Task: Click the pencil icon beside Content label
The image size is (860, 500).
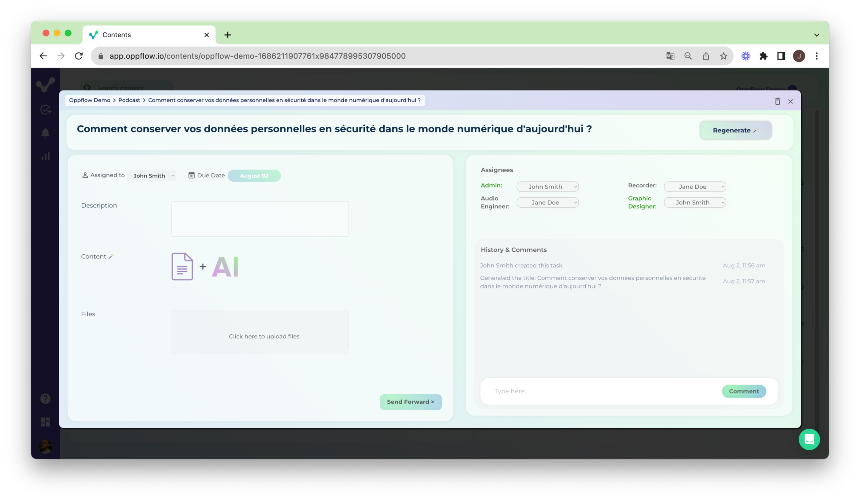Action: click(x=111, y=257)
